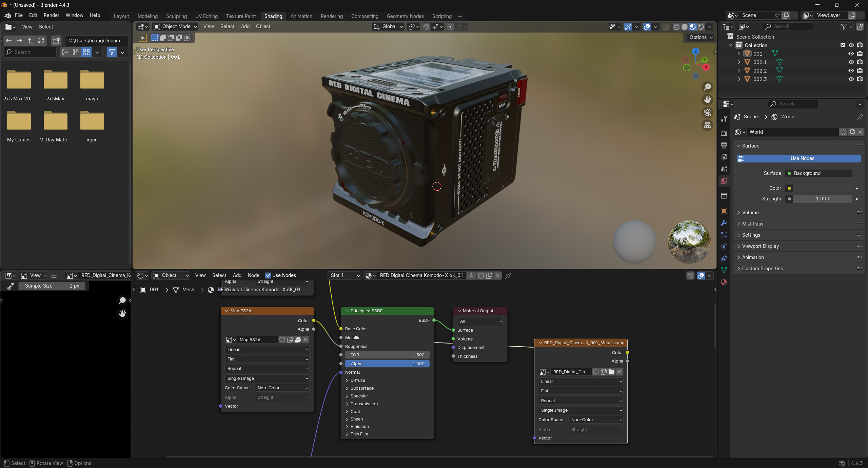Hide object 002.3 in viewport

click(851, 79)
